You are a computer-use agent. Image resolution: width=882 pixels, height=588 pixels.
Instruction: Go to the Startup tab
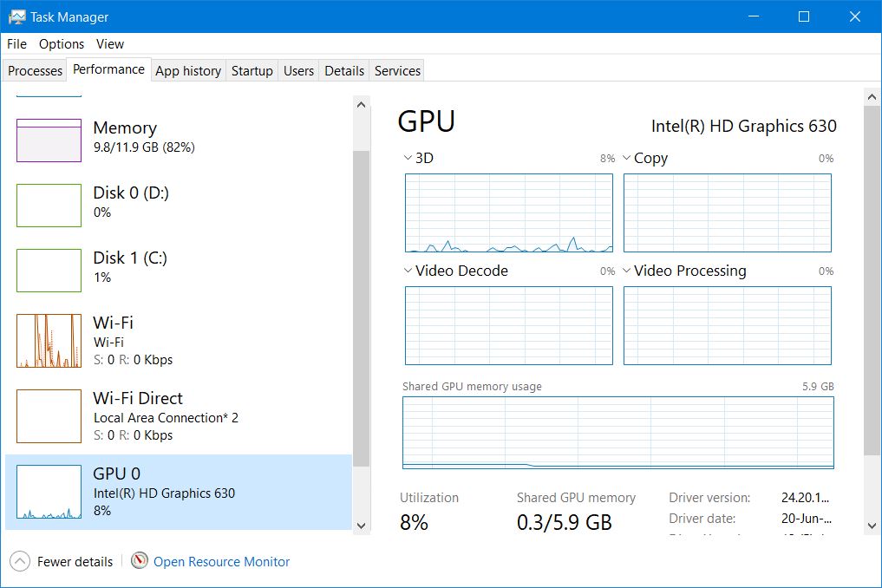pyautogui.click(x=252, y=71)
